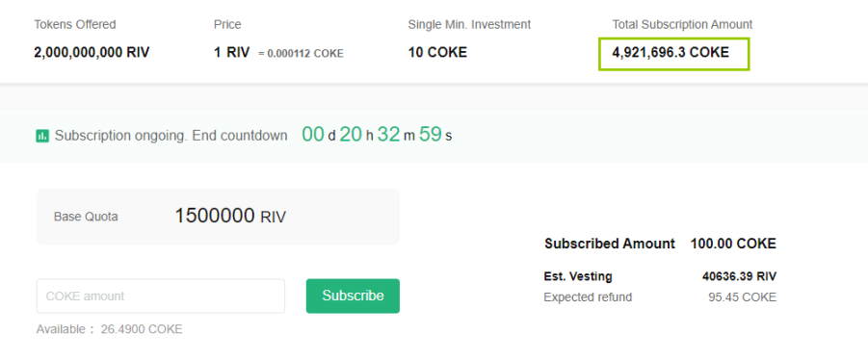Click the Expected refund 95.45 COKE value
This screenshot has height=361, width=868.
743,297
